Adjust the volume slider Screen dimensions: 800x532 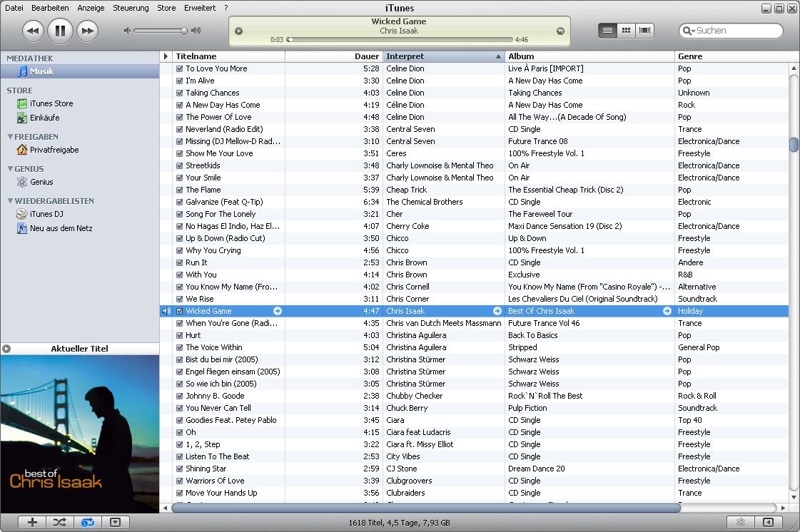pyautogui.click(x=183, y=31)
